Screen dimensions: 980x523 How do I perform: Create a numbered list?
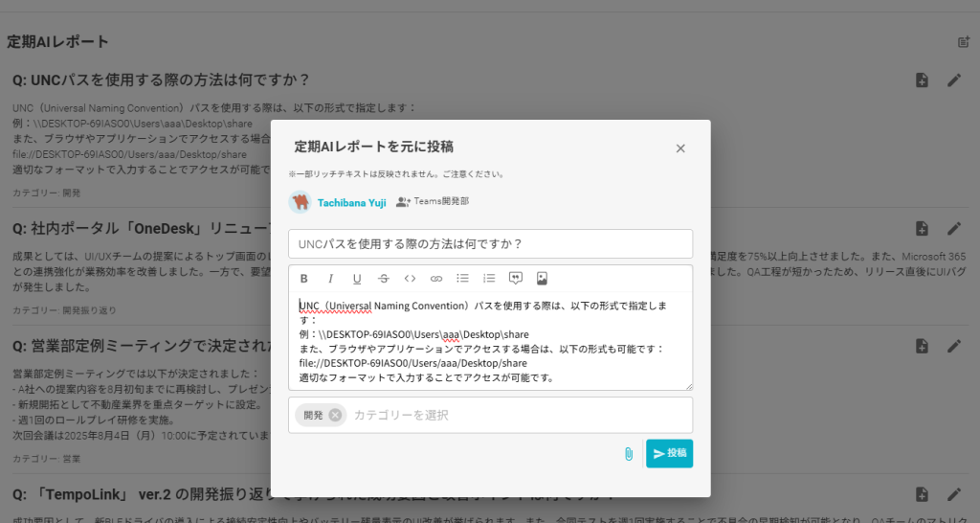489,279
